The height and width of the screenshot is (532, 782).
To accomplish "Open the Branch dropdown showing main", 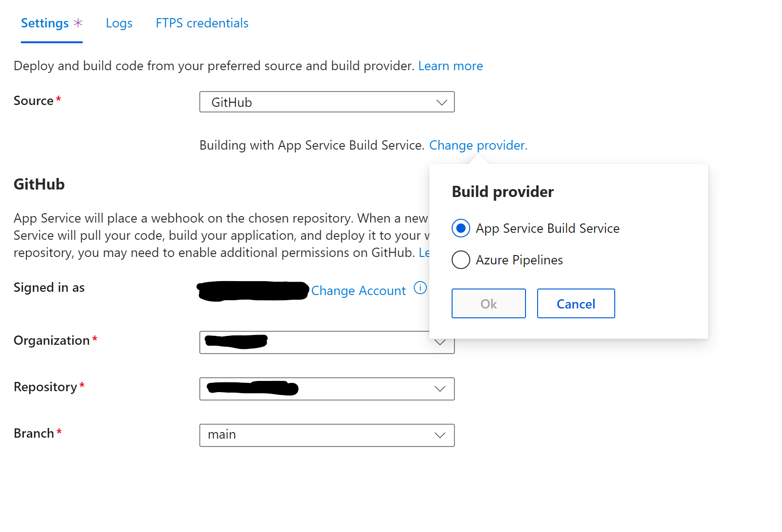I will click(x=327, y=435).
